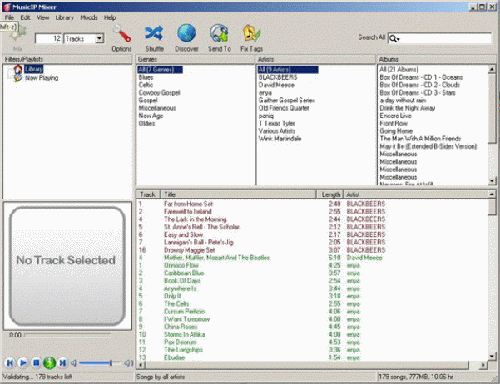This screenshot has height=384, width=500.
Task: Sort by the Length column header
Action: (330, 194)
